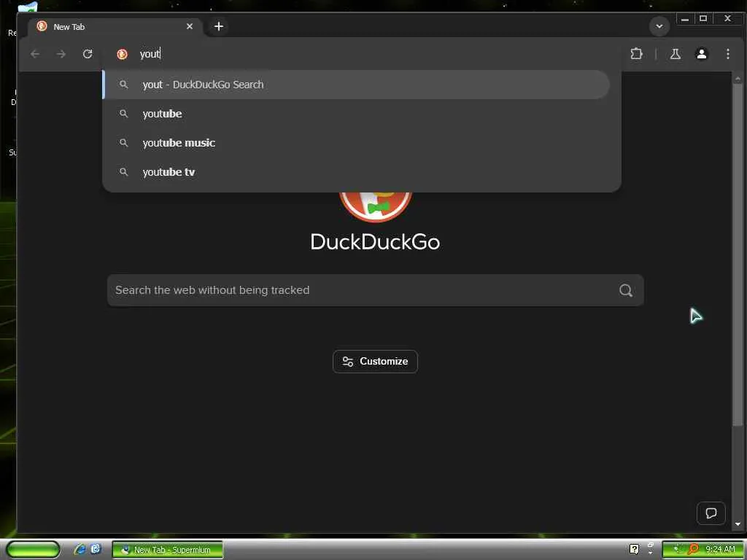The image size is (747, 560).
Task: Open the experiments flask icon
Action: click(675, 54)
